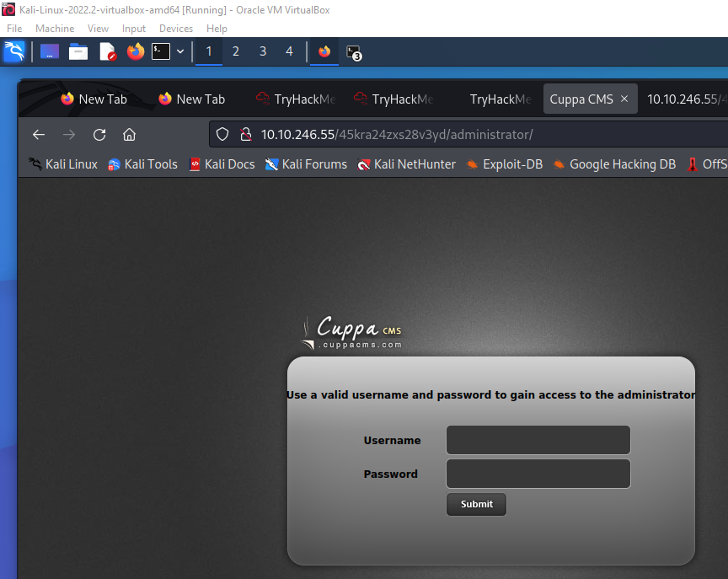Open the Exploit-DB bookmark
728x579 pixels.
(x=504, y=164)
